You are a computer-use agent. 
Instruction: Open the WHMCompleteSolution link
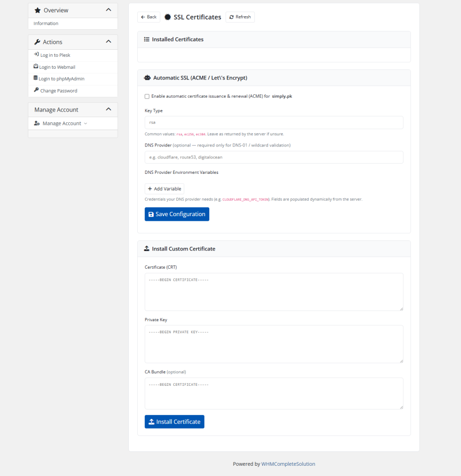coord(288,464)
